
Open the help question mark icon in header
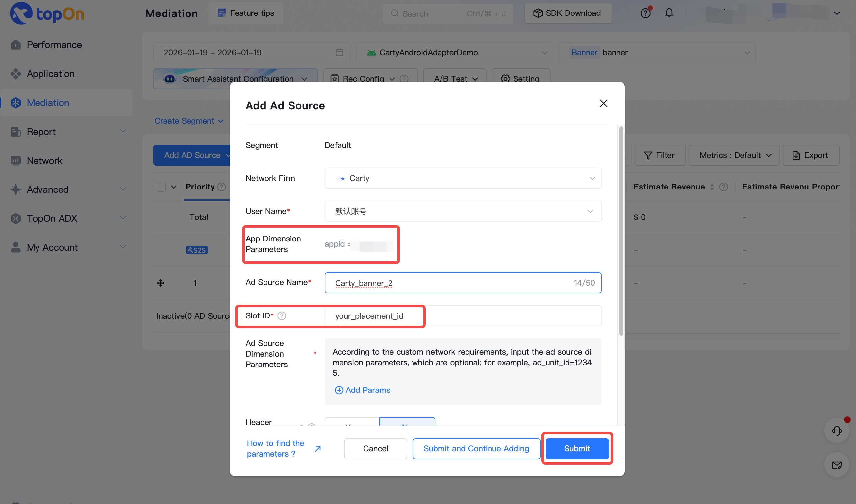pos(645,13)
